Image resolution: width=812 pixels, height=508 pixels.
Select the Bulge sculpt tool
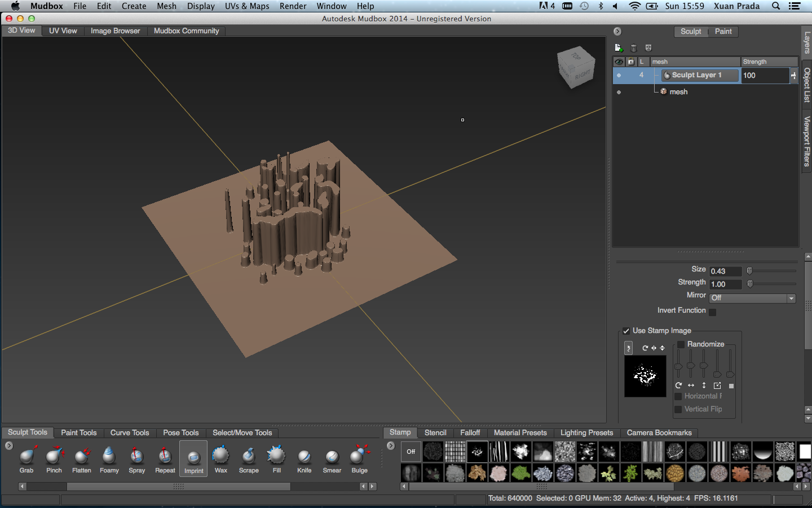[x=360, y=459]
